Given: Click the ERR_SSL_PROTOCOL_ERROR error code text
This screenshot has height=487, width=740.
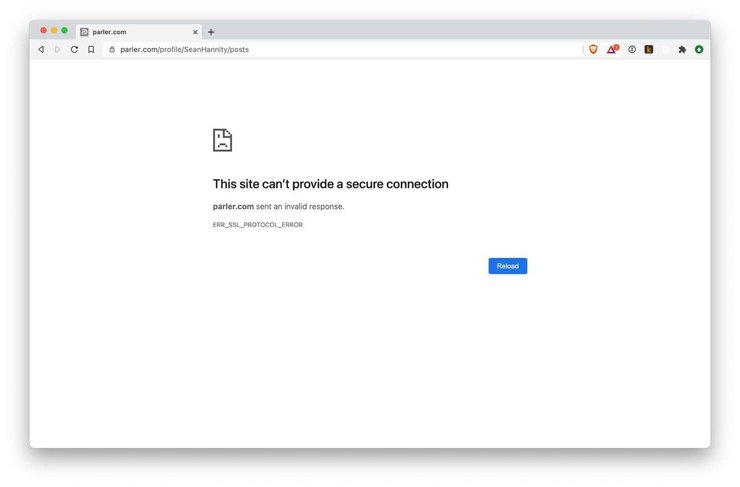Looking at the screenshot, I should pyautogui.click(x=258, y=225).
